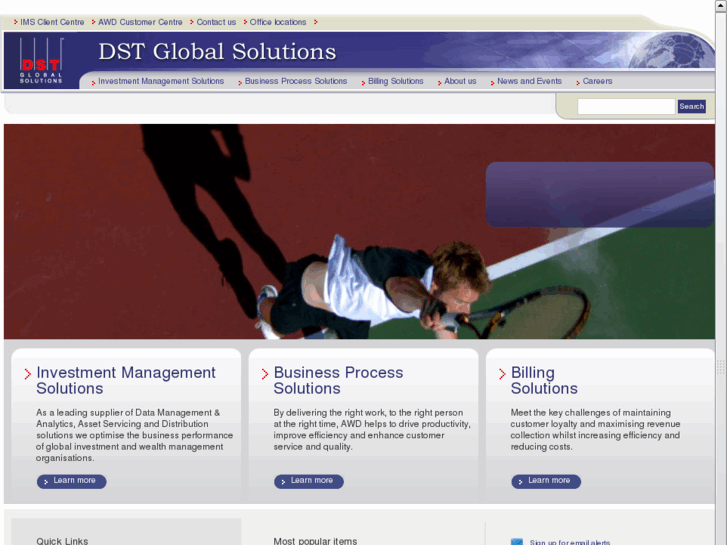
Task: Click red chevron beside Investment Management Solutions heading
Action: pos(28,374)
